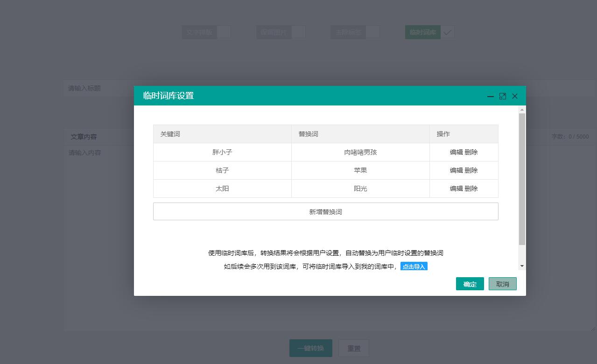Minimize the 临时词库设置 dialog
The image size is (597, 364).
point(491,96)
